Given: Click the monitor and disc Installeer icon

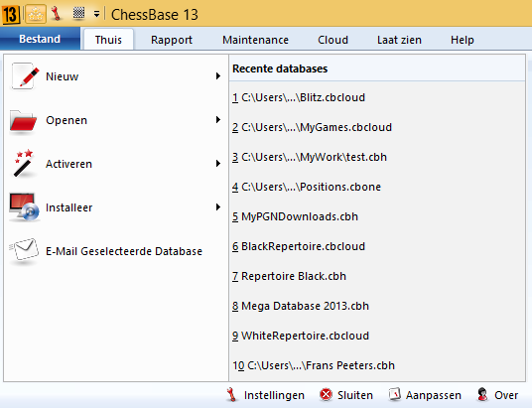Looking at the screenshot, I should click(24, 207).
